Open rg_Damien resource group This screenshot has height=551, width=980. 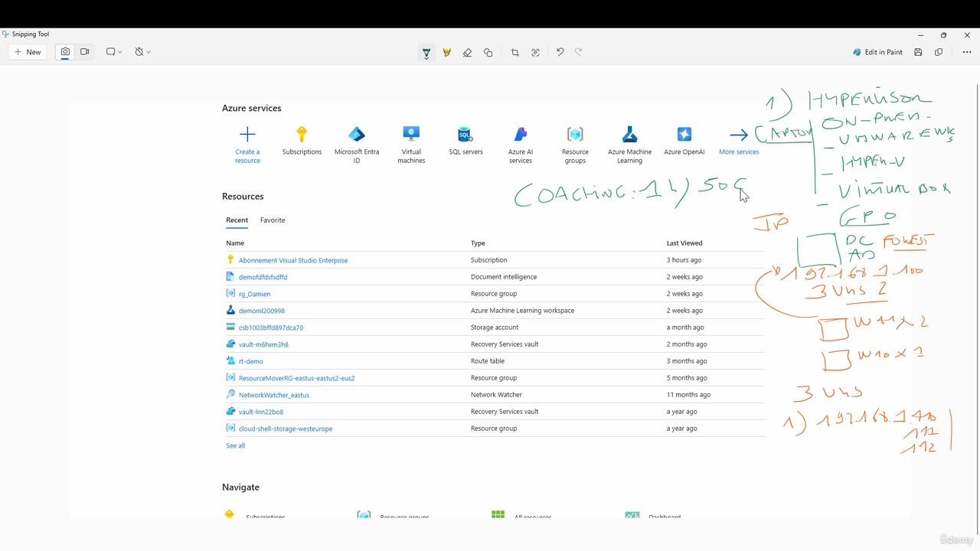254,294
